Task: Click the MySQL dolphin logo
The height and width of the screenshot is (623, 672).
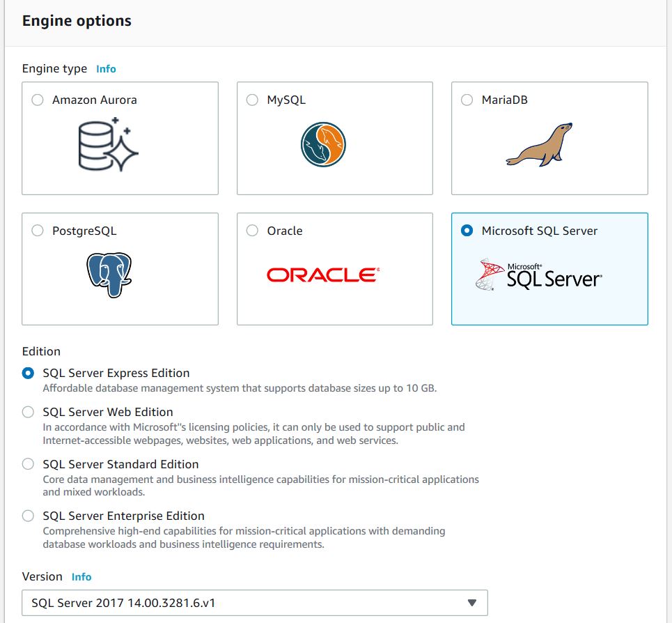Action: 323,144
